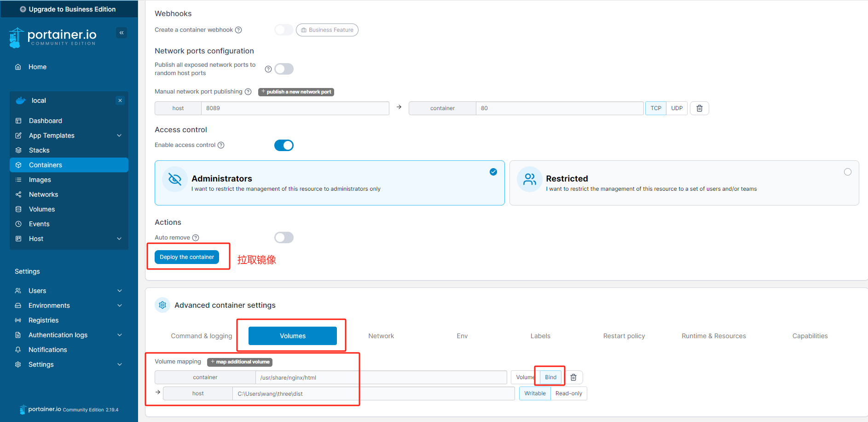
Task: Click into the host port 8089 field
Action: [x=295, y=108]
